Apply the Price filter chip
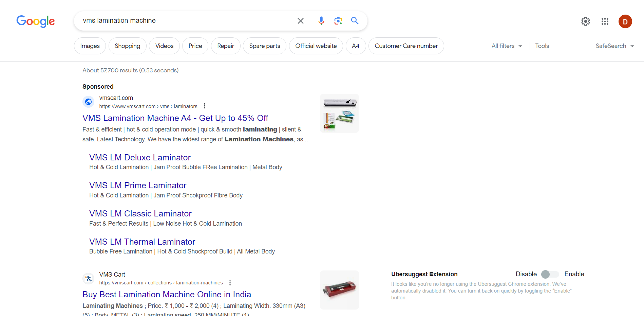The image size is (644, 316). click(195, 46)
